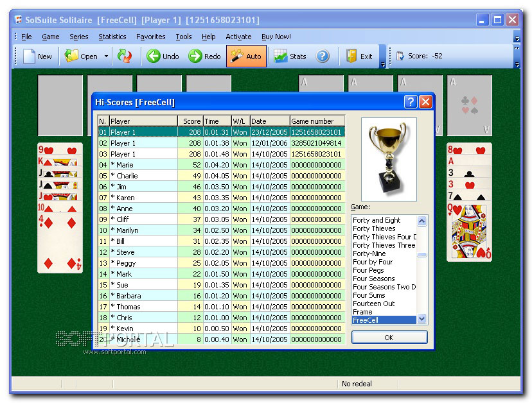Open the File menu
The image size is (532, 403).
(26, 37)
